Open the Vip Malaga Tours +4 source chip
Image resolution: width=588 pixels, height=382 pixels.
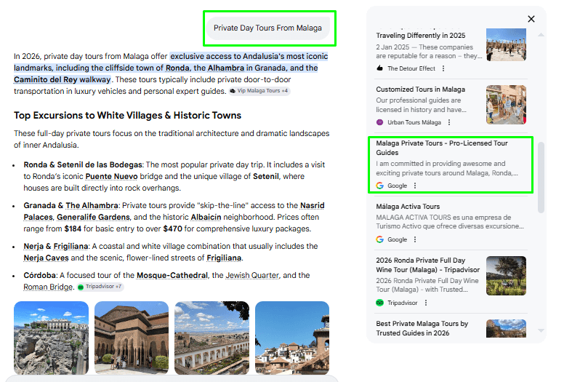pos(259,91)
